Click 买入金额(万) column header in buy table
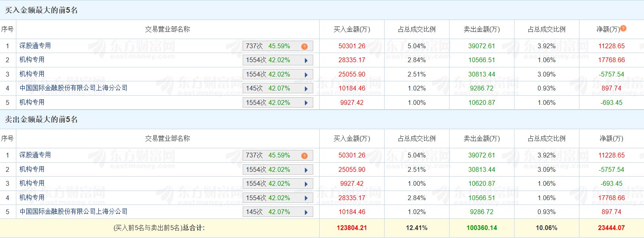 351,30
